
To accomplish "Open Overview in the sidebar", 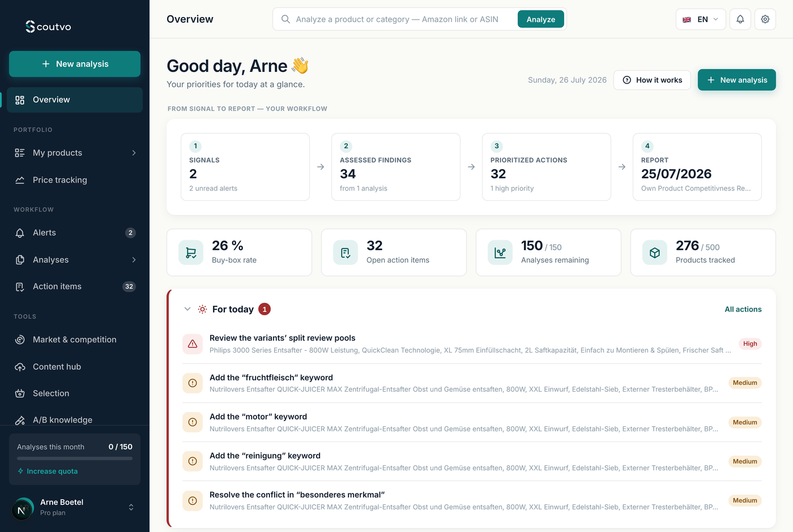I will (x=75, y=100).
